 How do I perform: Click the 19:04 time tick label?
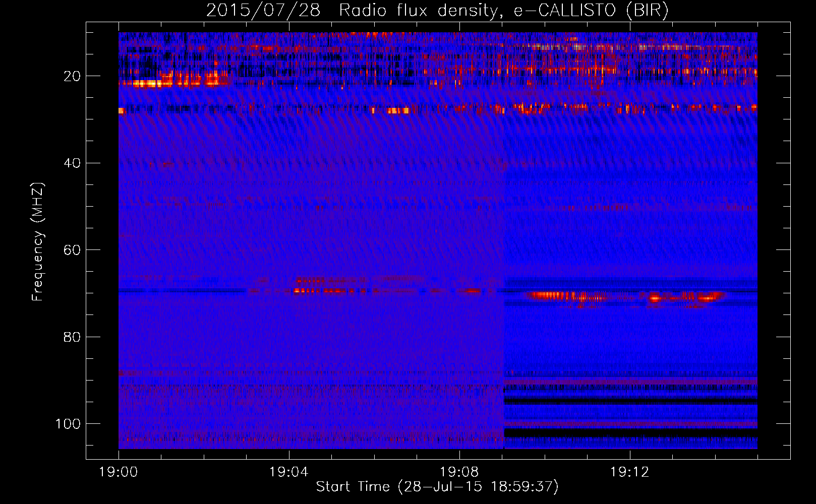pos(288,472)
